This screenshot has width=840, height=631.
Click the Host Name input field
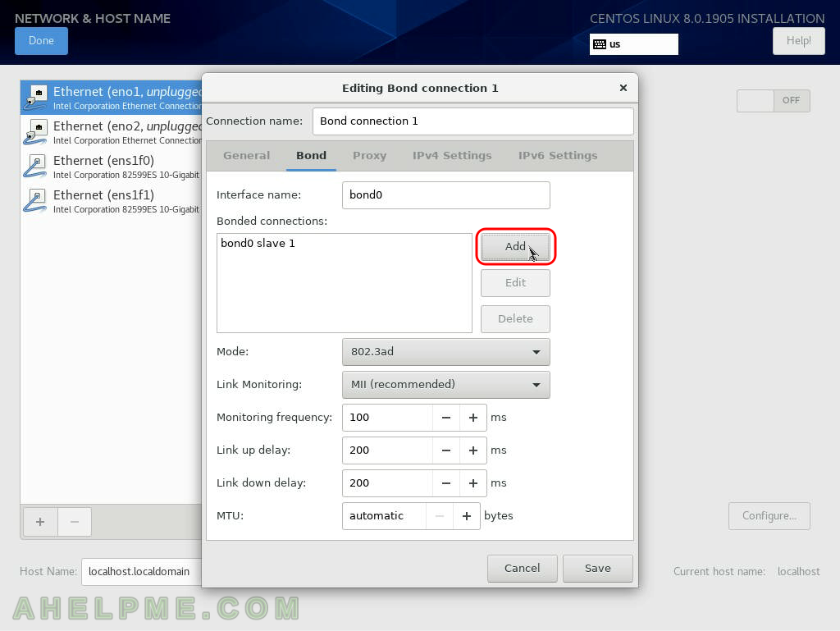click(142, 572)
